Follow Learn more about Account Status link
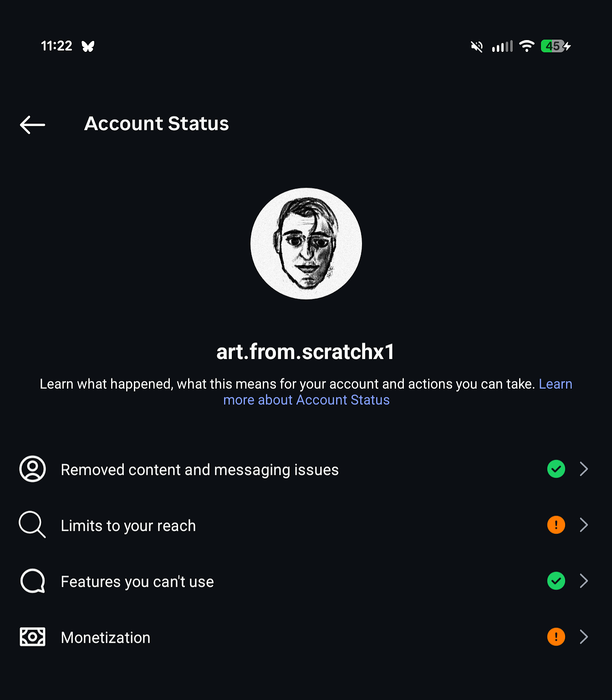 coord(306,400)
